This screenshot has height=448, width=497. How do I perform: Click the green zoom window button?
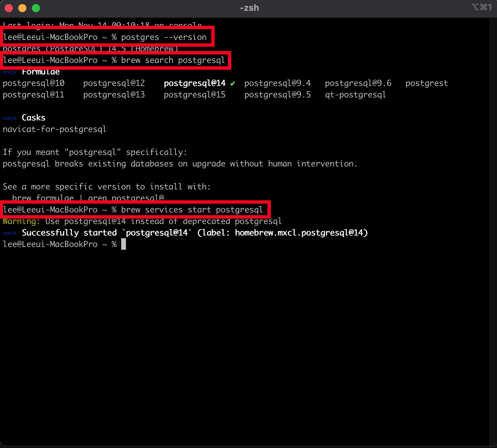[36, 8]
